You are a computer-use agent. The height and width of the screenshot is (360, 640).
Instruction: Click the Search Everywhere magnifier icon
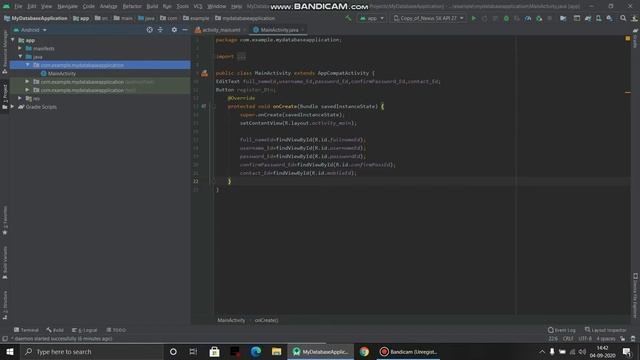[x=623, y=18]
